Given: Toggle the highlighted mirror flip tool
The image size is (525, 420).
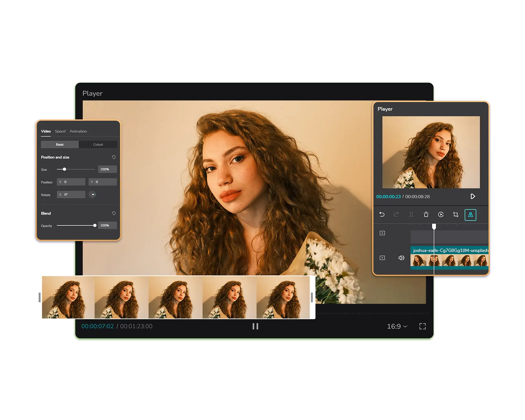Looking at the screenshot, I should click(470, 215).
